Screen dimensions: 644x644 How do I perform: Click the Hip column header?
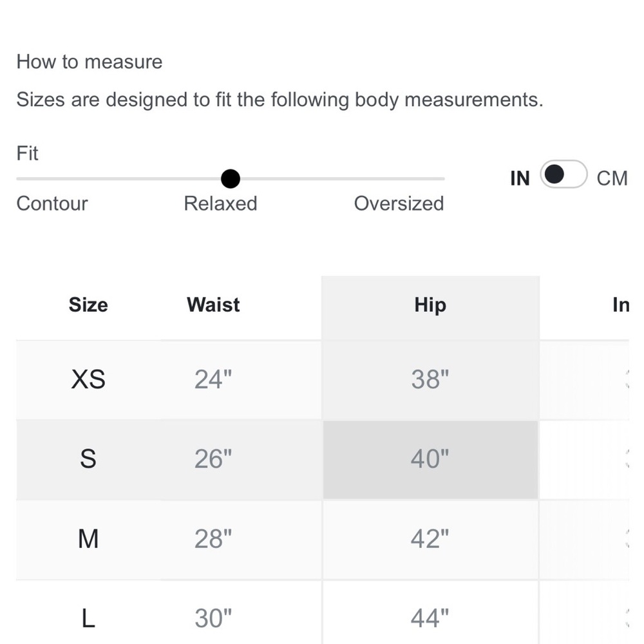tap(430, 305)
